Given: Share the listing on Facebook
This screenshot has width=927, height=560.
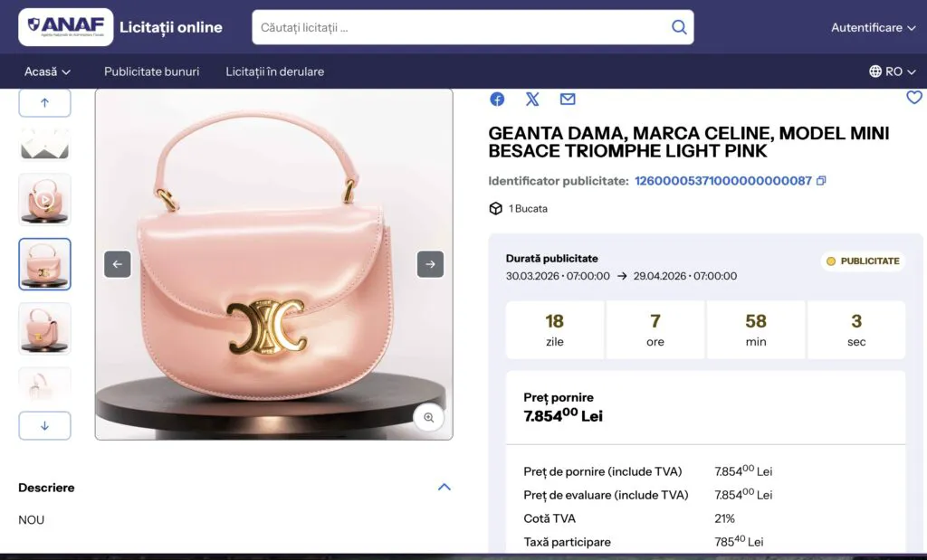Looking at the screenshot, I should (496, 100).
